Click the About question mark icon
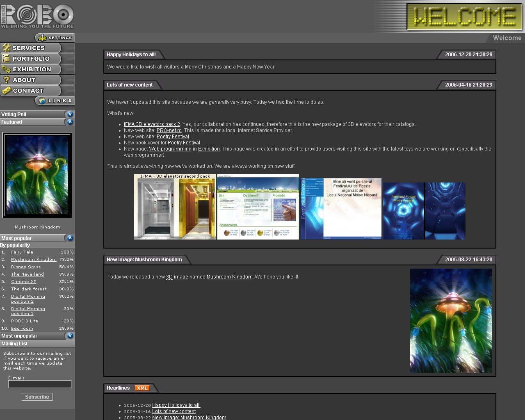The height and width of the screenshot is (420, 525). pos(6,80)
